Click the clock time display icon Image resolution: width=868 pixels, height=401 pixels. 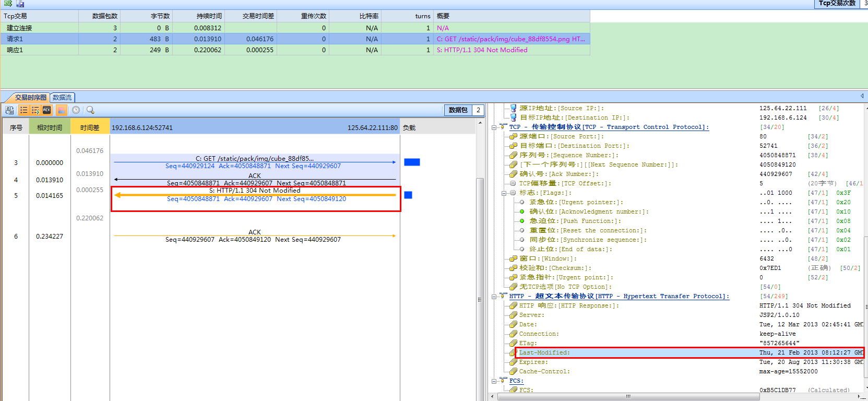point(76,110)
